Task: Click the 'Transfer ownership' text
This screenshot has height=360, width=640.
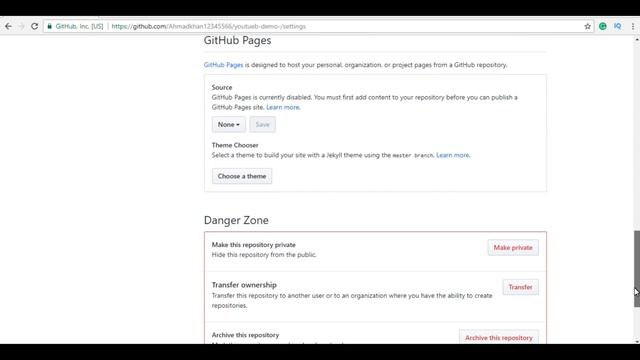Action: tap(244, 285)
